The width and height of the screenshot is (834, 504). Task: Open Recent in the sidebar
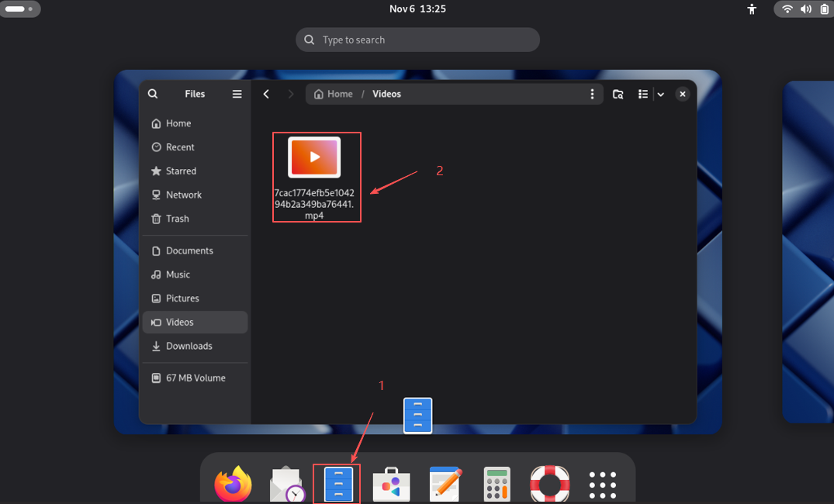click(180, 147)
